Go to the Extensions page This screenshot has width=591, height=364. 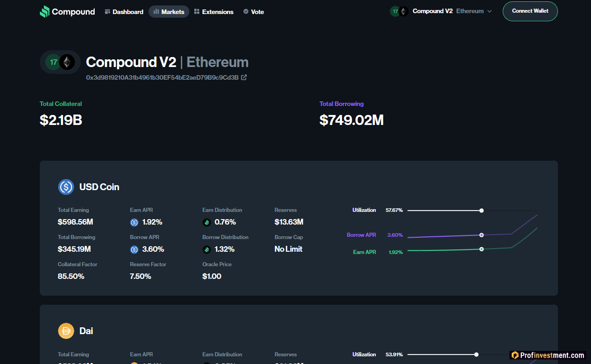[214, 12]
